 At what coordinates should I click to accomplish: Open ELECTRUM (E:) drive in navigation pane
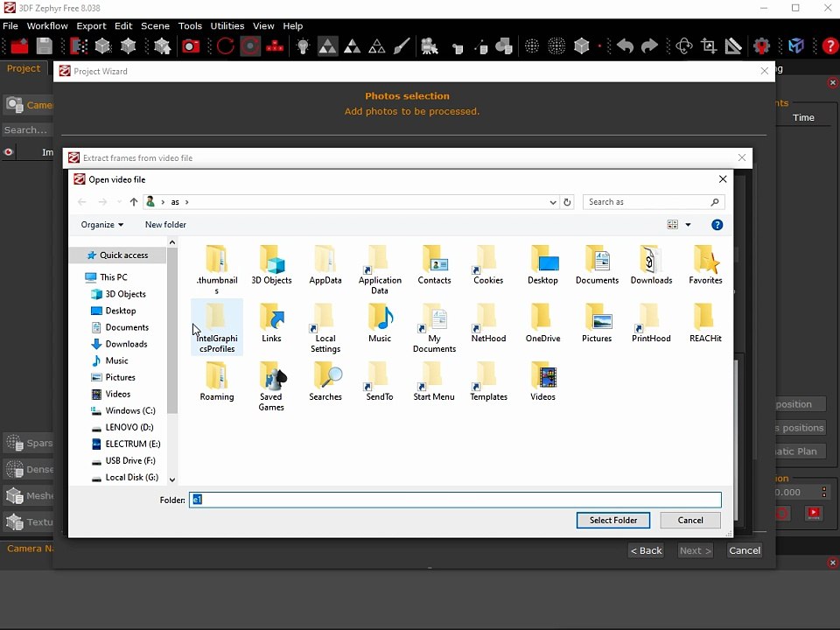(x=133, y=444)
